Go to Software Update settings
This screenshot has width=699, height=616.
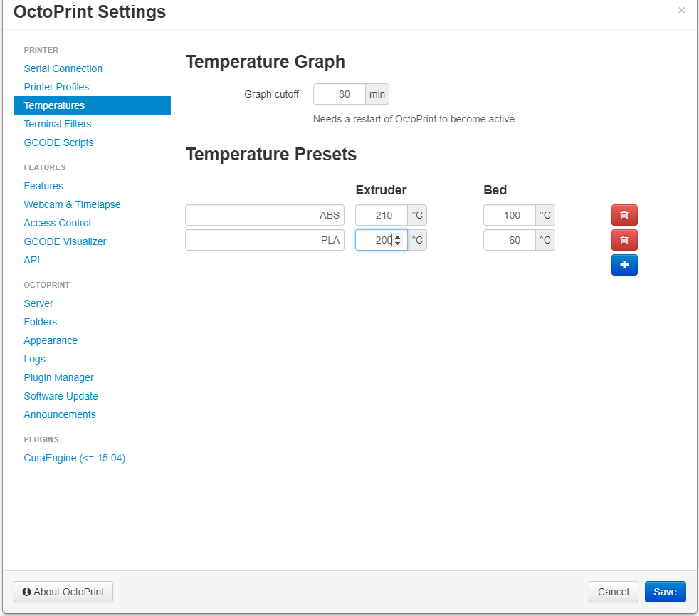tap(61, 396)
